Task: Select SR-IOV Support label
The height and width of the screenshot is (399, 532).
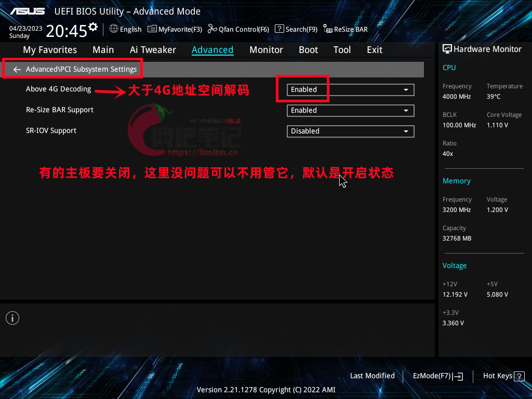Action: click(x=51, y=130)
